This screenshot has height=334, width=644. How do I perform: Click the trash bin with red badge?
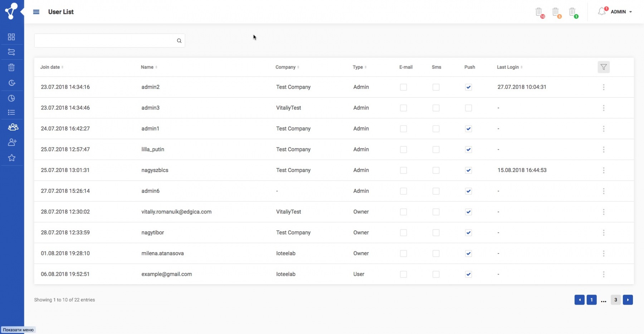[539, 12]
